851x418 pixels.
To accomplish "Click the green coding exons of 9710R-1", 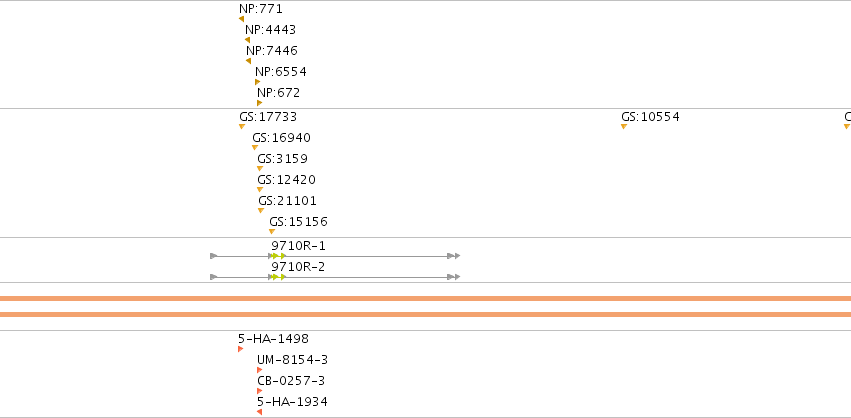I will [279, 256].
